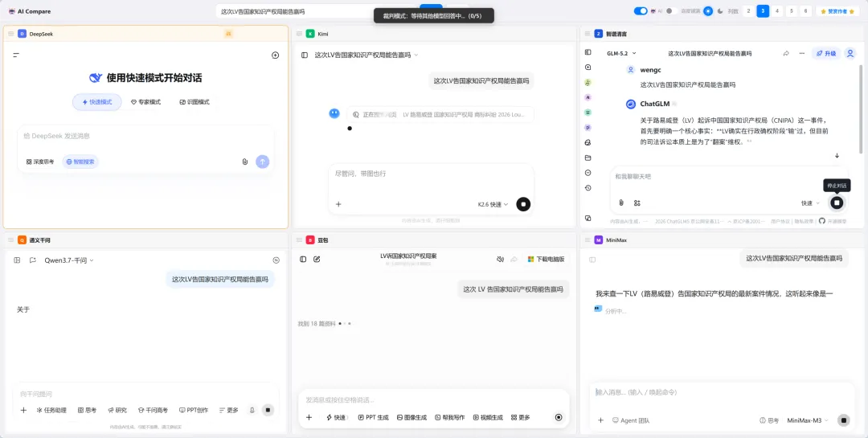
Task: Open Qwen3.7-千问 model dropdown
Action: [69, 260]
